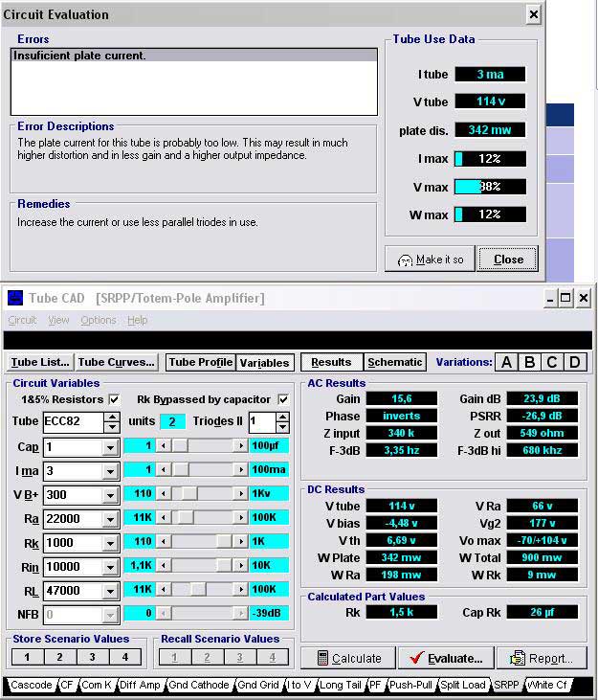The image size is (598, 700).
Task: Click Make it so in Circuit Evaluation
Action: pos(430,260)
